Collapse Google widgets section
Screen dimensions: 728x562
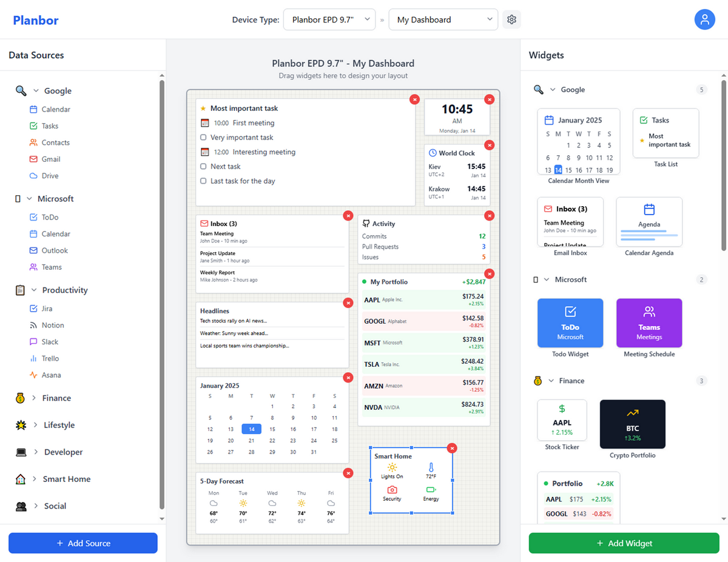(553, 90)
